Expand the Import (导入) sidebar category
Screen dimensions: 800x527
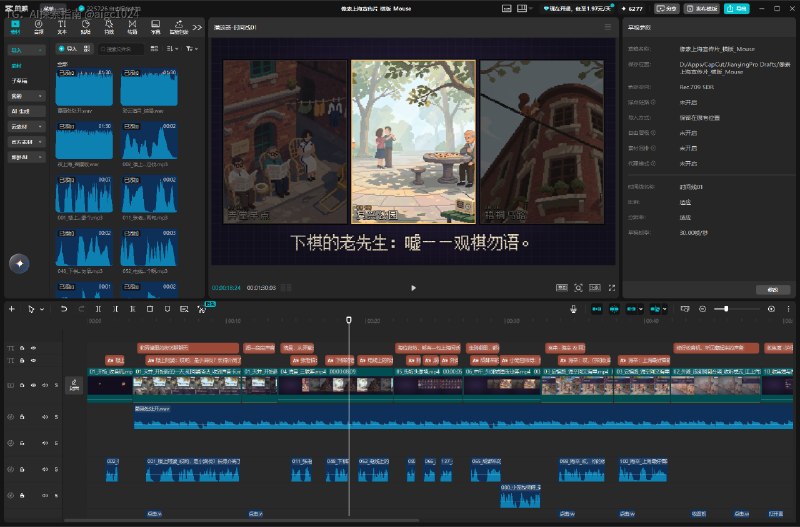click(x=27, y=50)
